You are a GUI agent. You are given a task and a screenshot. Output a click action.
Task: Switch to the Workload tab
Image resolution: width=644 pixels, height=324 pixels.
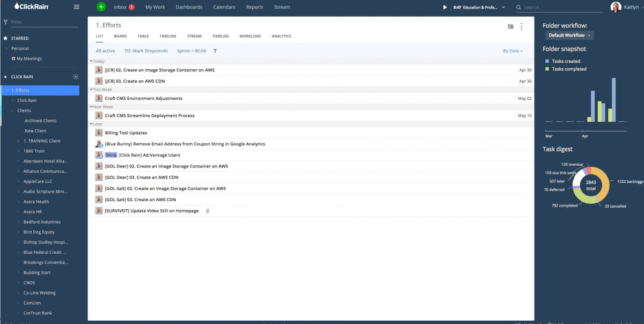(250, 36)
